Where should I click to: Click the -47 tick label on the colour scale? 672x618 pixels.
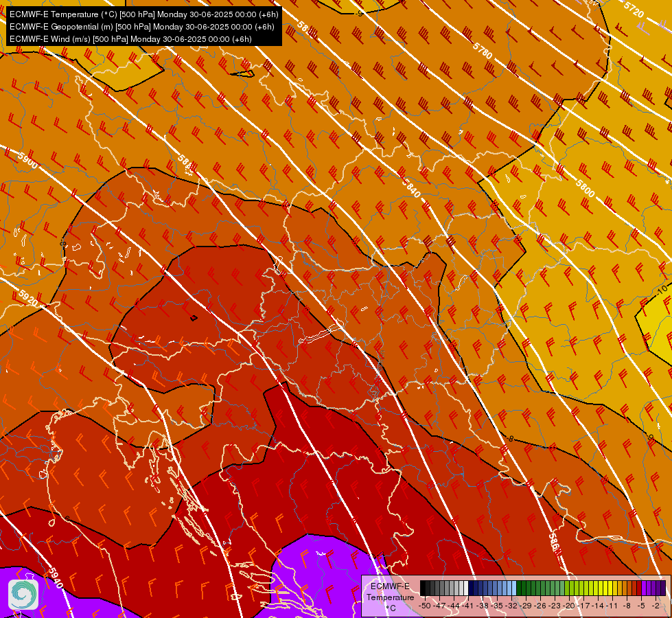(x=439, y=606)
